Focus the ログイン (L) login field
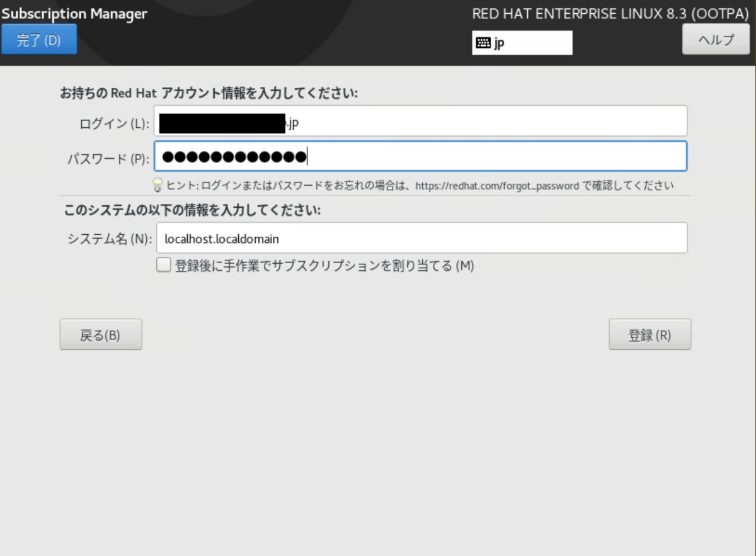 point(420,121)
